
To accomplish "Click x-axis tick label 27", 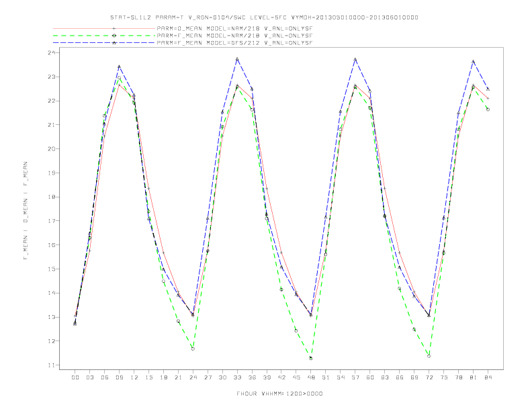I will tap(208, 377).
